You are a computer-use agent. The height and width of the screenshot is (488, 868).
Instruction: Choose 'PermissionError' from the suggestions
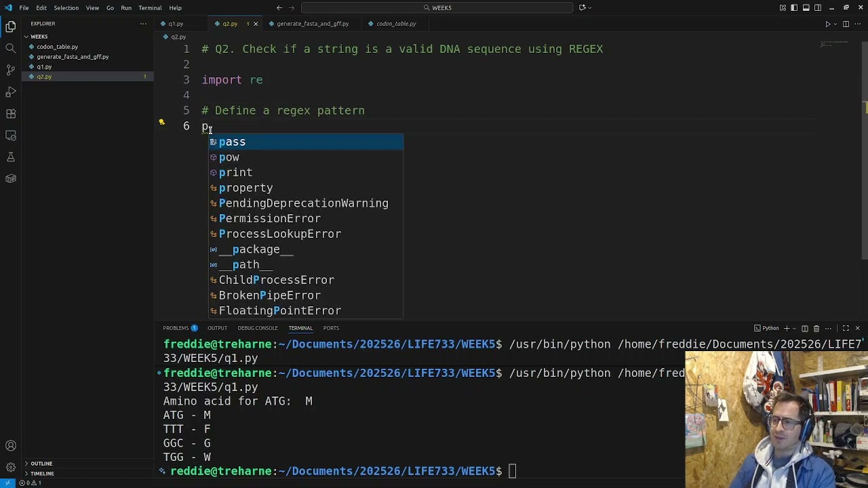[x=306, y=218]
